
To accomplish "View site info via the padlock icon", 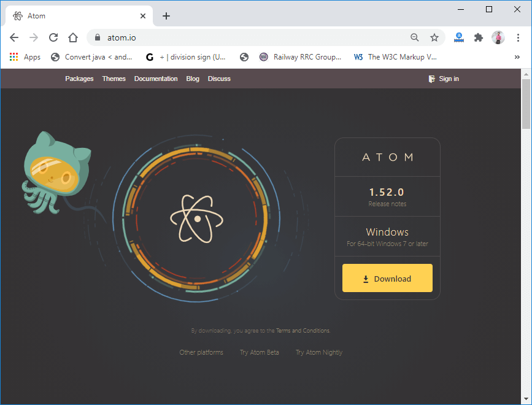I will 98,37.
